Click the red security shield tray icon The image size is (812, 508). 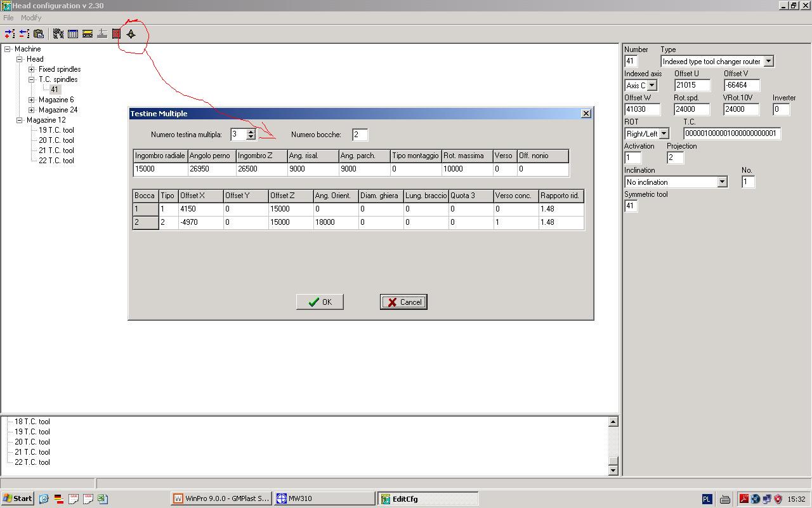(x=778, y=499)
